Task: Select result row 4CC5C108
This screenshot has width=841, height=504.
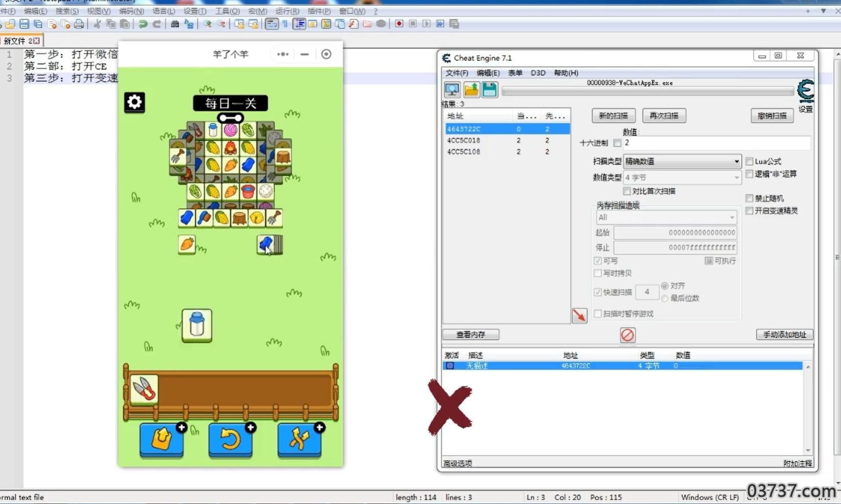Action: pyautogui.click(x=507, y=152)
